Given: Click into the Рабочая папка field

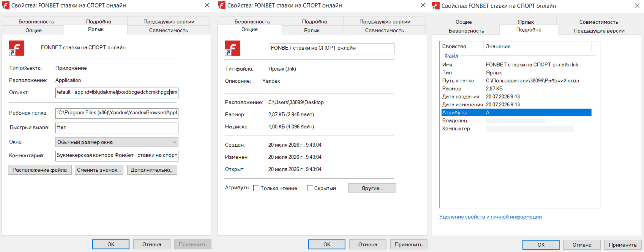Looking at the screenshot, I should coord(117,113).
